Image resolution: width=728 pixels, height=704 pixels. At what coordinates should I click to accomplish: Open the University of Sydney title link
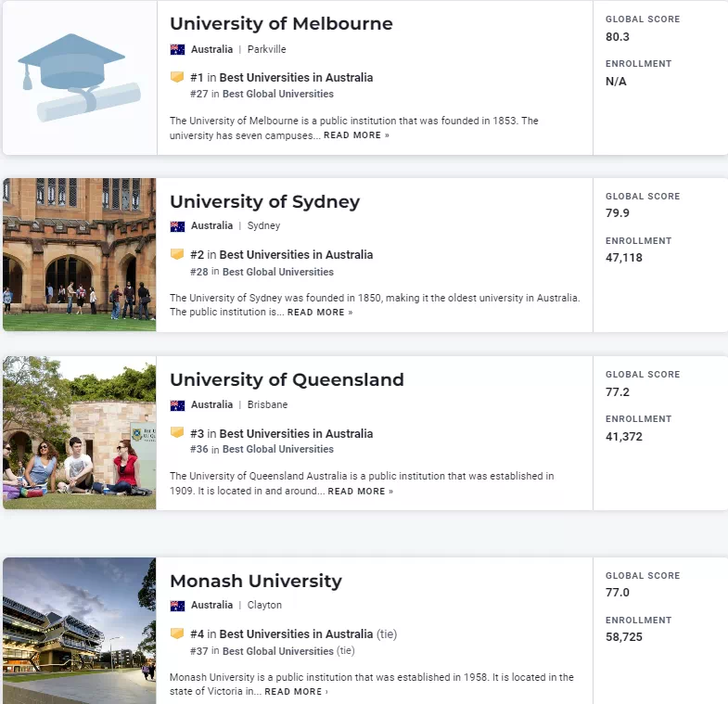pos(264,202)
